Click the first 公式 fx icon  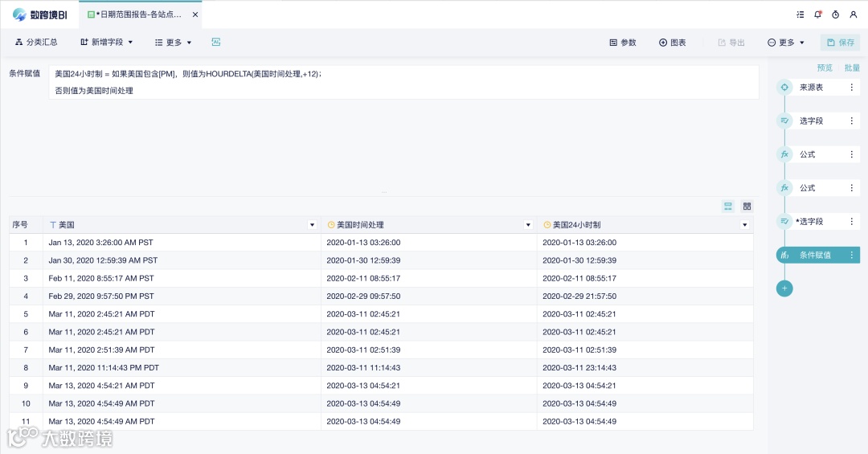(x=784, y=154)
